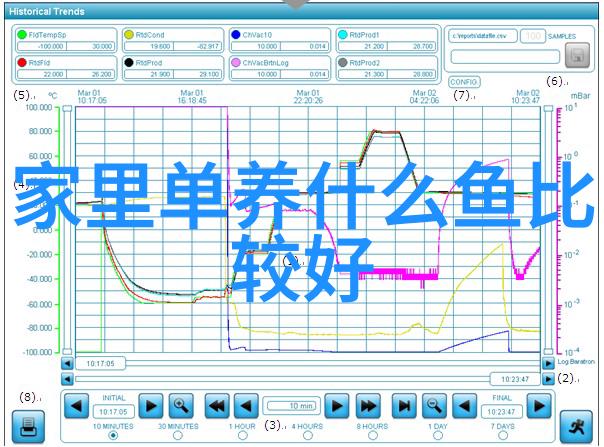
Task: Click FldTempSp minimum value -100.000
Action: [x=42, y=46]
